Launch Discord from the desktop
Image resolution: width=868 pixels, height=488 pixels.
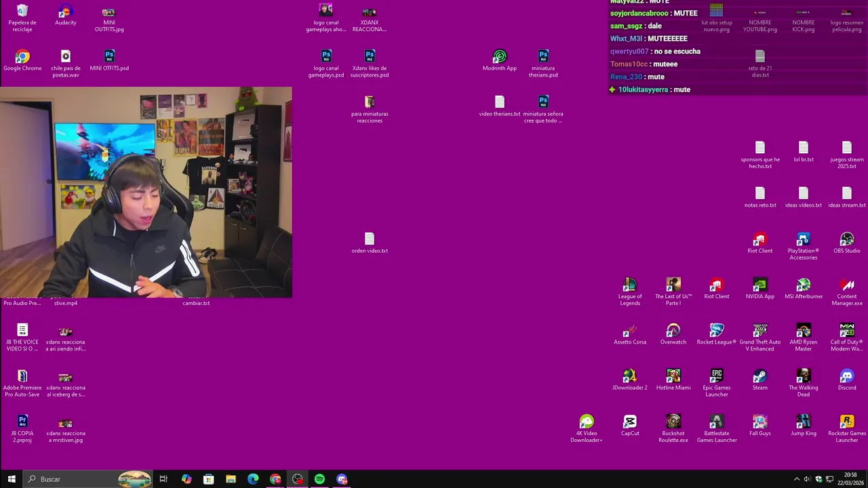[x=847, y=380]
